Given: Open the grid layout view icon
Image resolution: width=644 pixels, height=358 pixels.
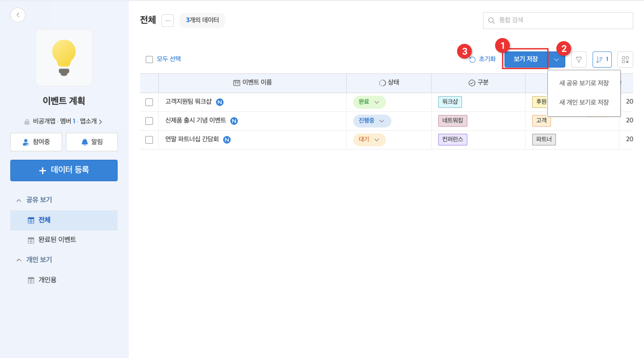Looking at the screenshot, I should [625, 60].
